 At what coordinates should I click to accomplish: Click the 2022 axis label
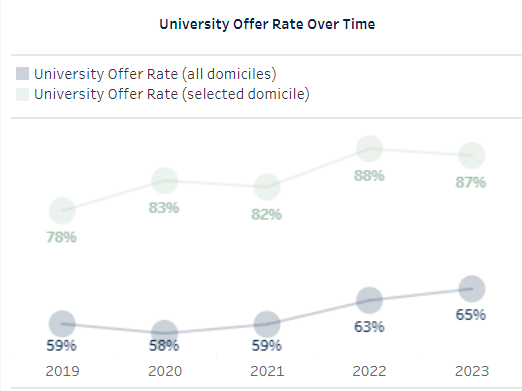tap(369, 371)
